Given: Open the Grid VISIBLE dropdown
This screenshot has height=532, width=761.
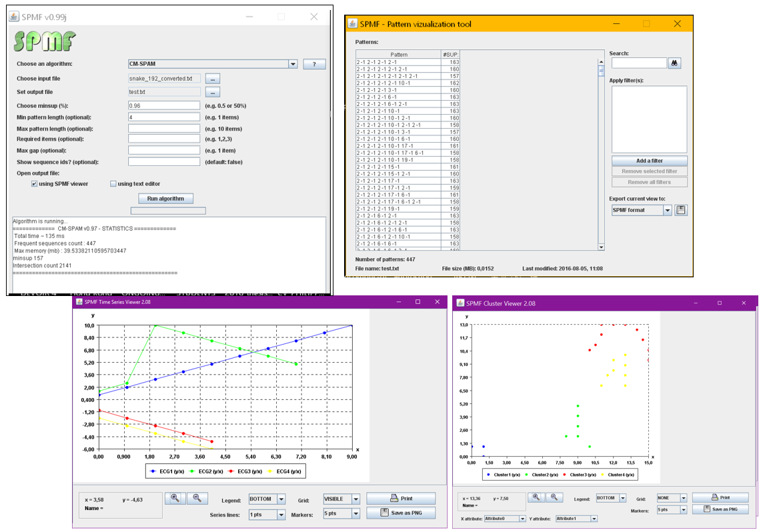Looking at the screenshot, I should click(355, 499).
